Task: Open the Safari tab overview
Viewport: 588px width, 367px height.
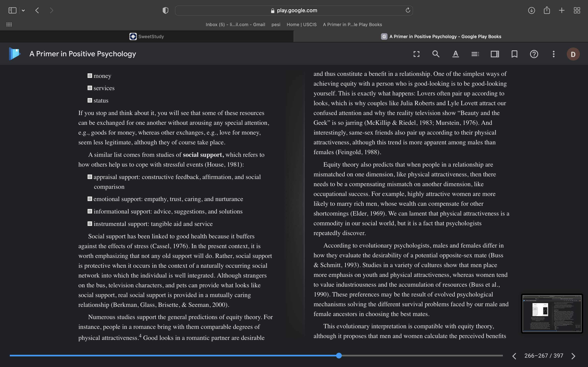Action: tap(577, 10)
